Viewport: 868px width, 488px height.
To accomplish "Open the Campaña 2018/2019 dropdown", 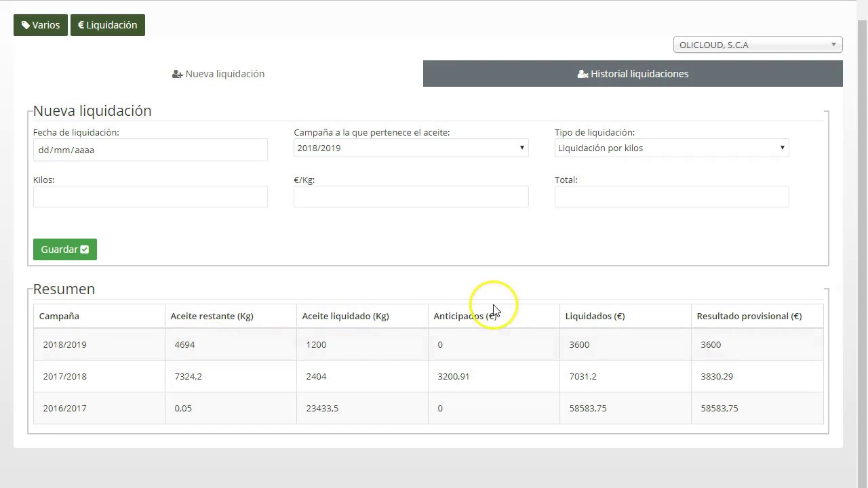I will tap(411, 148).
